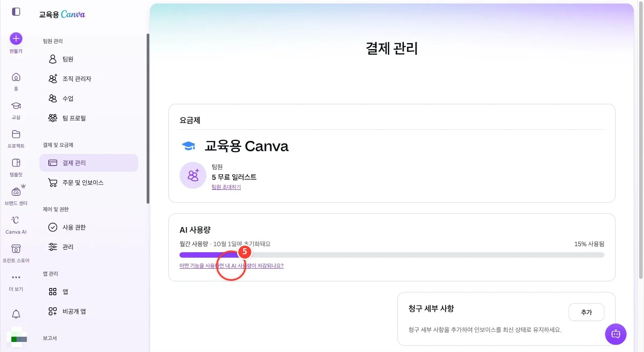The height and width of the screenshot is (352, 644).
Task: Open 앱 under 앱 관리
Action: point(89,292)
